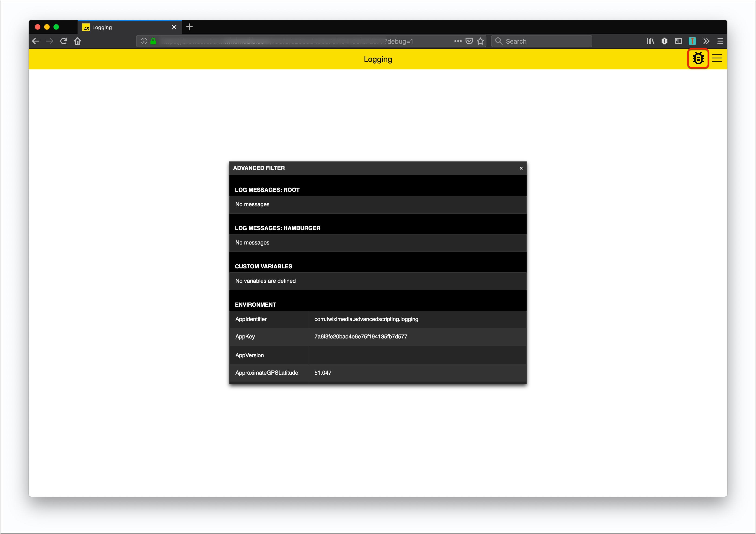Go back with browser back arrow

coord(36,41)
